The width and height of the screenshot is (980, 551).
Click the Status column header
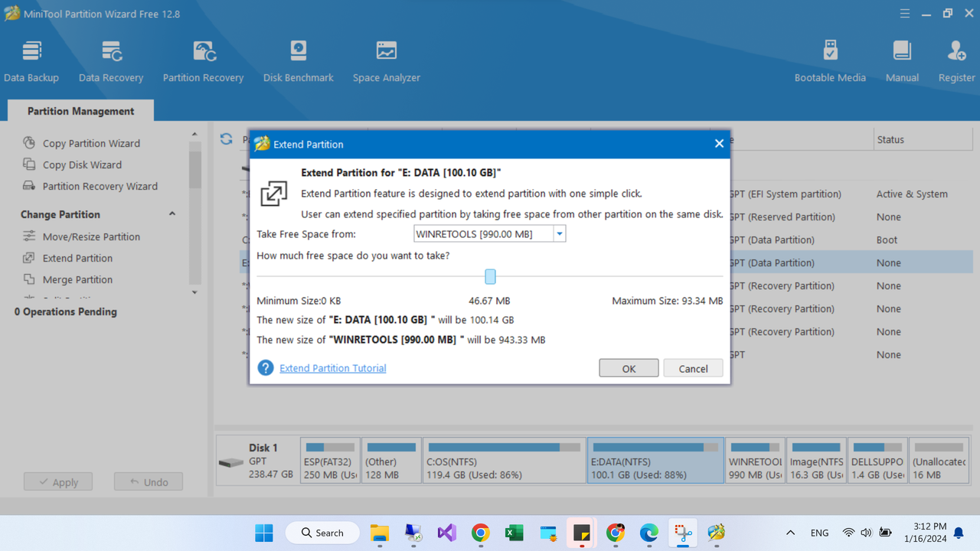tap(890, 139)
